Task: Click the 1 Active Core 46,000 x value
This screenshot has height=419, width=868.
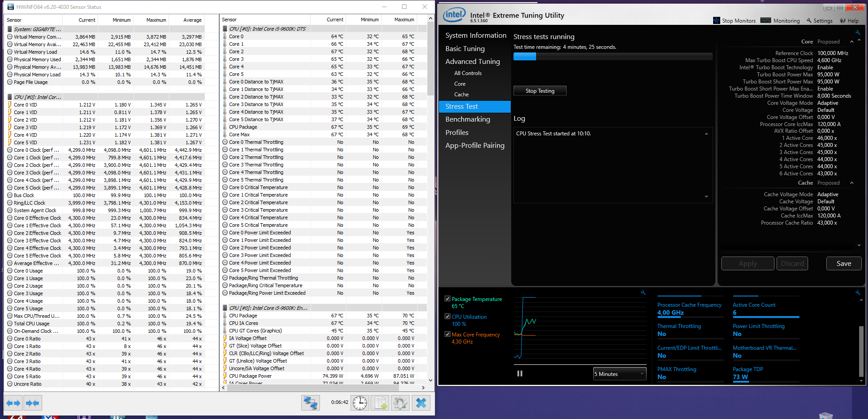Action: 827,138
